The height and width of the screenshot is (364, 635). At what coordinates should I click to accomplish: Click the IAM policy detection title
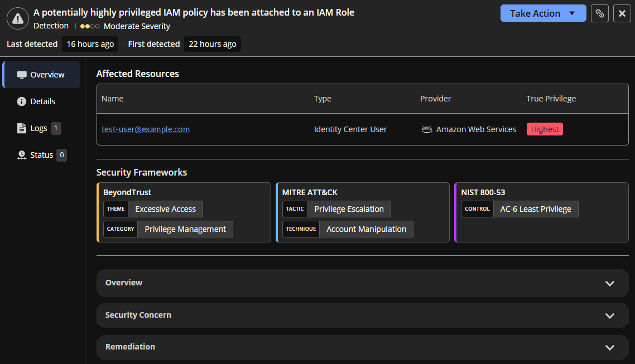[x=194, y=12]
